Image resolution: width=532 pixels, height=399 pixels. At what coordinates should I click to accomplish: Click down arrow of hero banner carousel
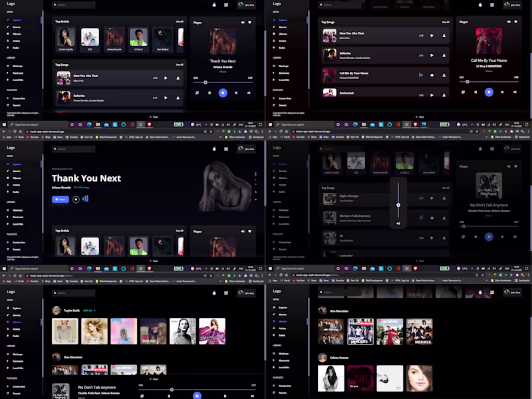pos(255,199)
